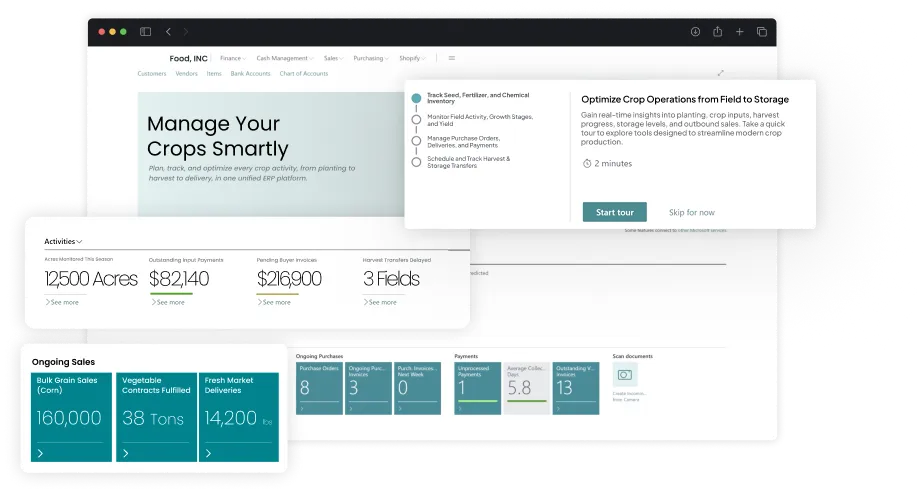Screen dimensions: 919x493
Task: Click the expand page icon
Action: click(720, 73)
